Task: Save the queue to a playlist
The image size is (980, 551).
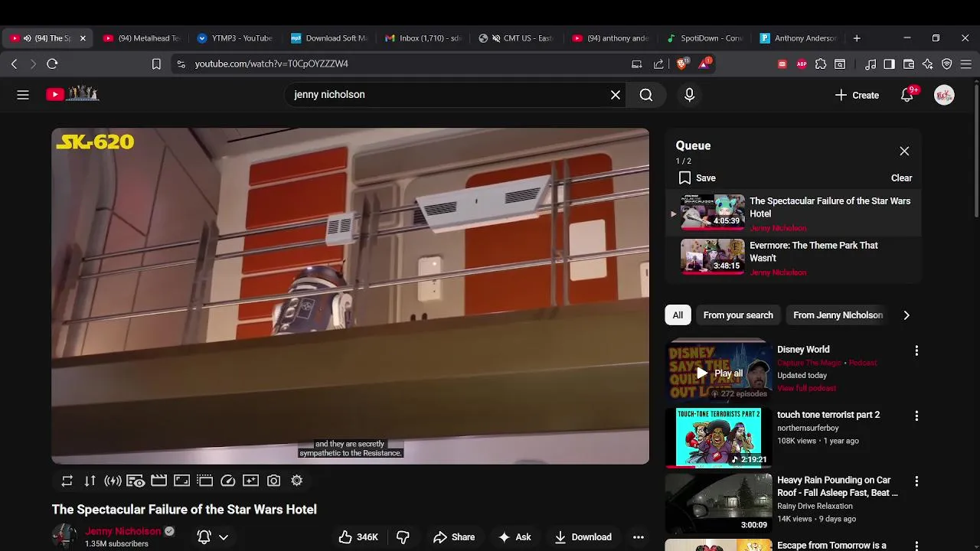Action: 697,178
